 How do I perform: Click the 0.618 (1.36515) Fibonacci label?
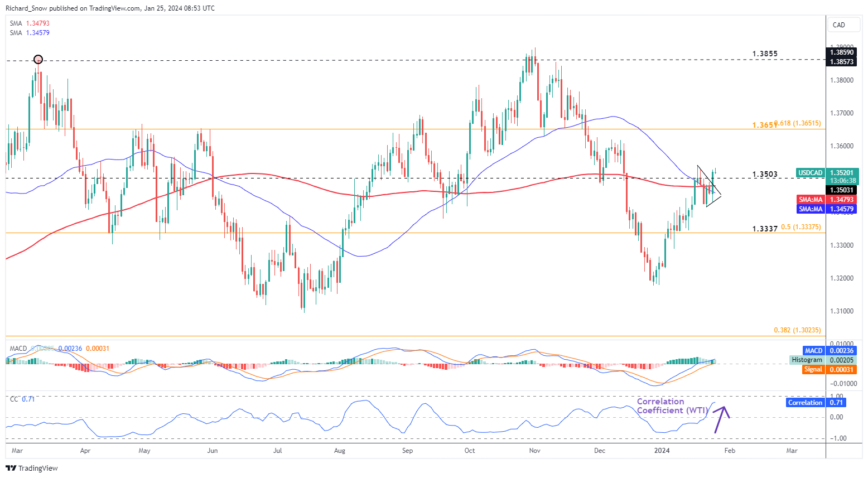pyautogui.click(x=797, y=123)
